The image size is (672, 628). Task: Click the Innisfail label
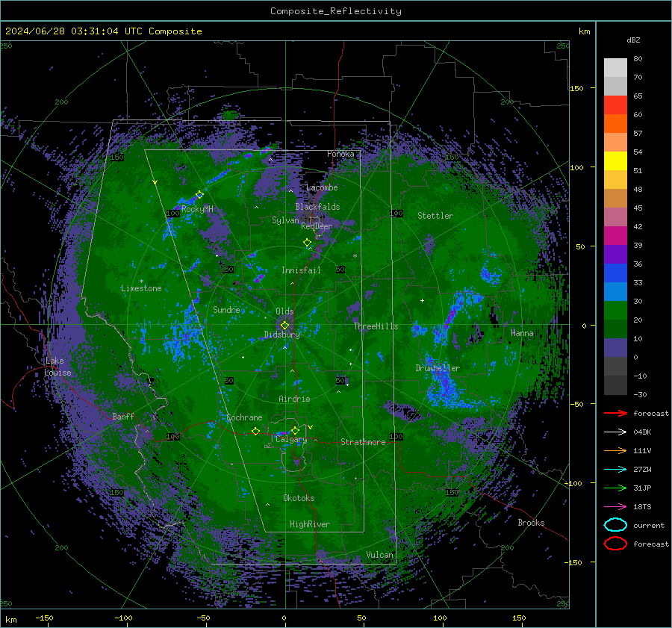[301, 270]
